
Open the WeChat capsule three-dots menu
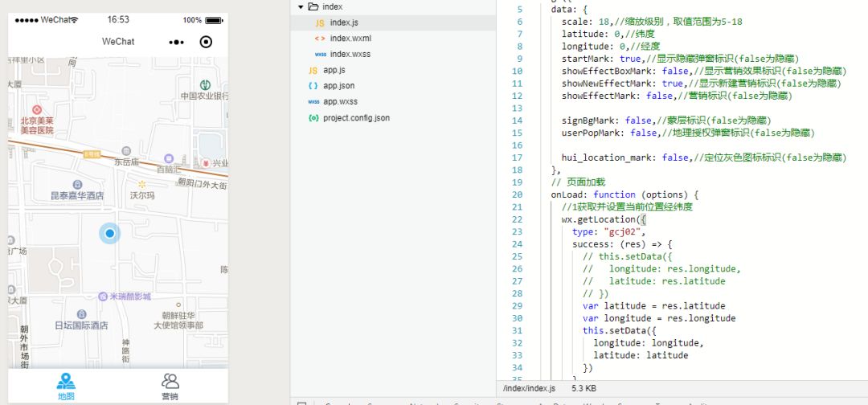tap(176, 42)
